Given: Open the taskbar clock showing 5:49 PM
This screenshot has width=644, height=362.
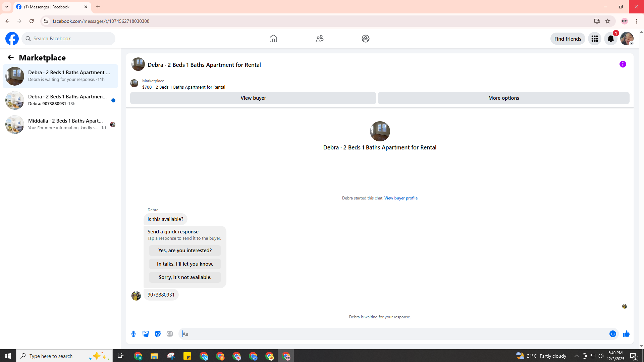Looking at the screenshot, I should pos(615,356).
